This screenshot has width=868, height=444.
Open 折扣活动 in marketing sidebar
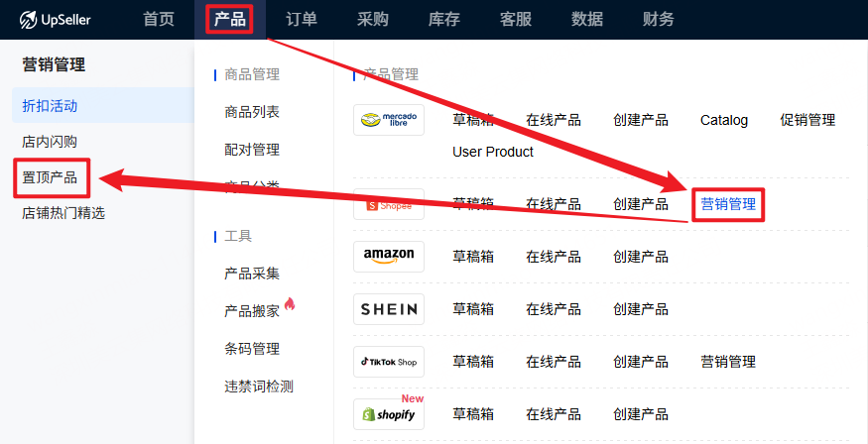click(x=51, y=105)
